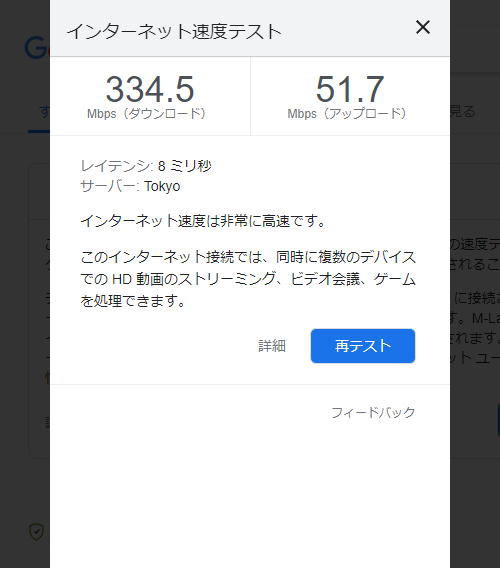The width and height of the screenshot is (500, 568).
Task: Click the Mbps（ダウンロード） label
Action: tap(146, 114)
